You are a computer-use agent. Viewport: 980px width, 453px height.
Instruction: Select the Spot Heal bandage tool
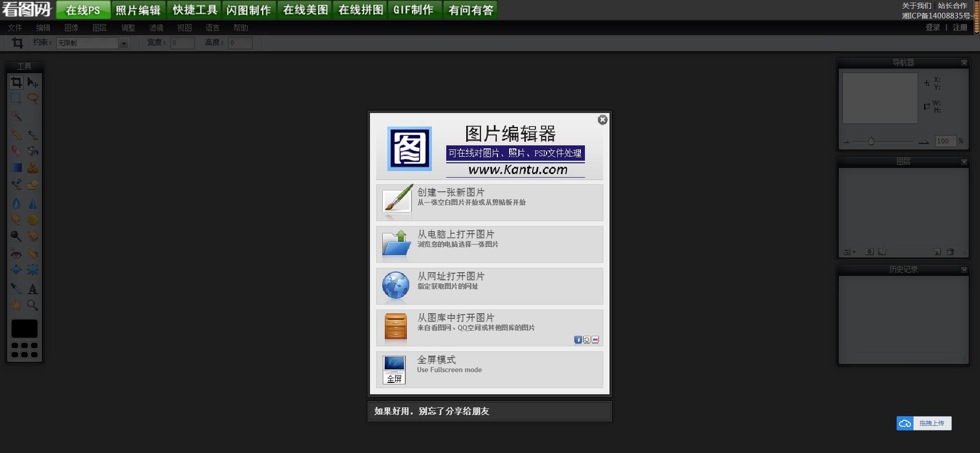coord(33,253)
